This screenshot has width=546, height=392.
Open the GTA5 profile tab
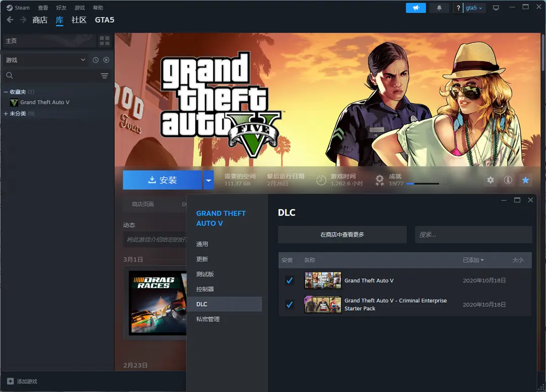105,20
